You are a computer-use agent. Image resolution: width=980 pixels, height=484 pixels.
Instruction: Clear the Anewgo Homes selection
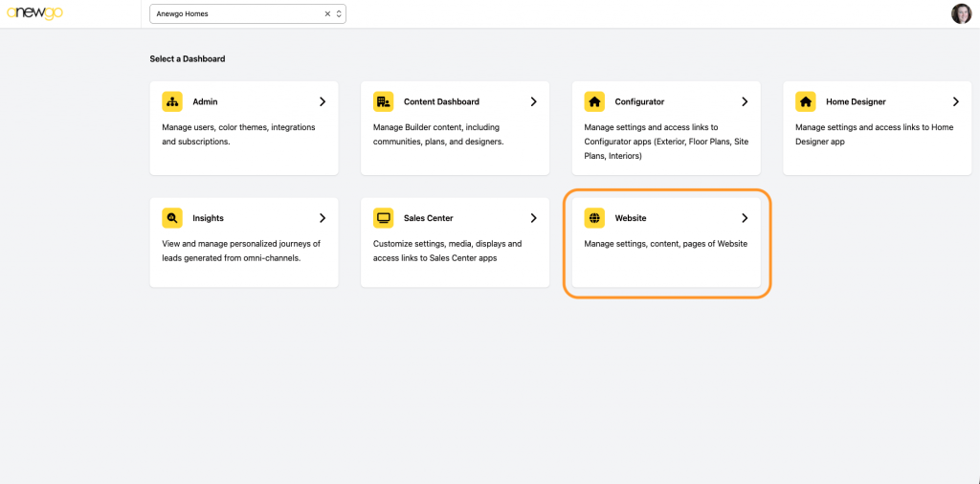(x=327, y=14)
